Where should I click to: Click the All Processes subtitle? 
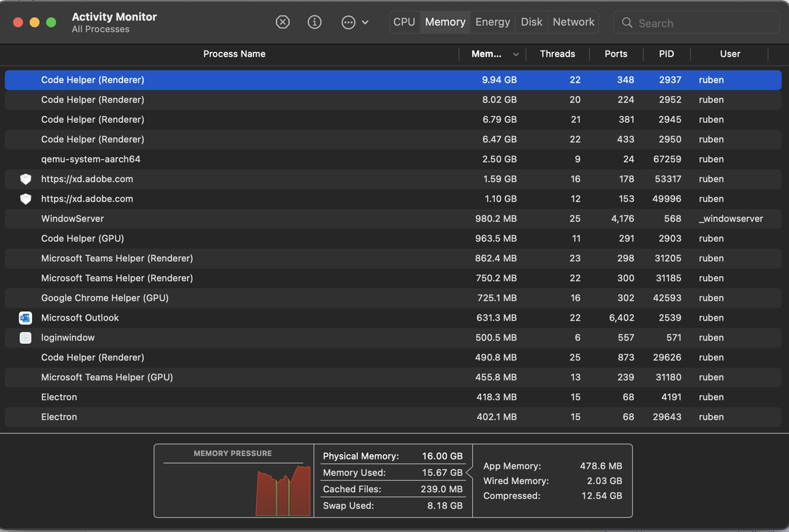[100, 29]
